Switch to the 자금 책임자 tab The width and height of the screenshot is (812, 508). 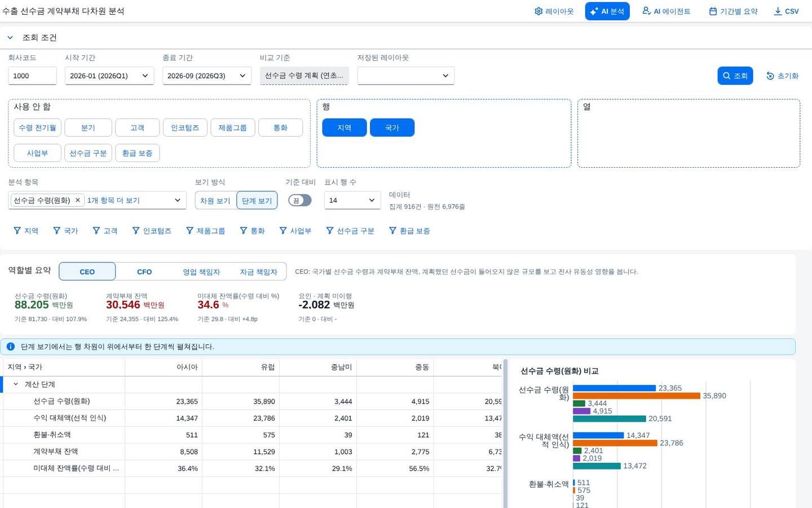pyautogui.click(x=259, y=271)
